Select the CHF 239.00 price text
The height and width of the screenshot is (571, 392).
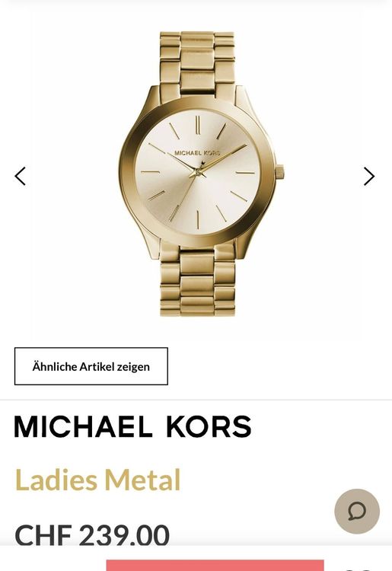[92, 535]
